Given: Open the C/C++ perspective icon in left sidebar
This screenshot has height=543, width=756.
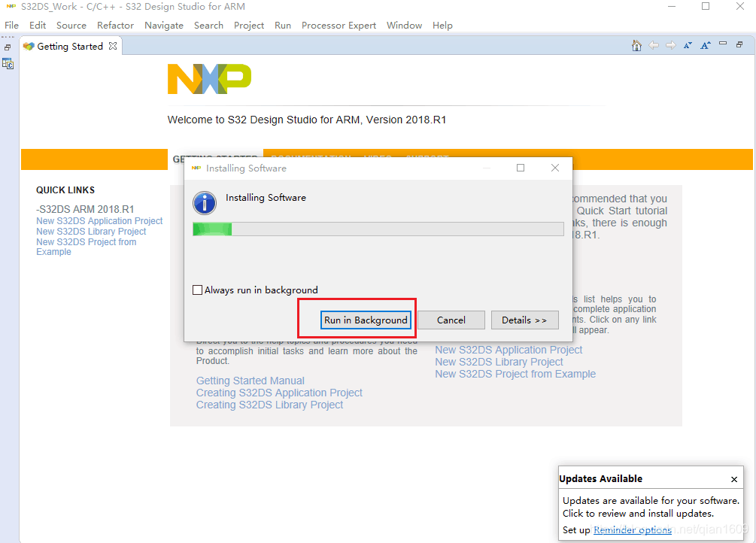Looking at the screenshot, I should click(8, 64).
